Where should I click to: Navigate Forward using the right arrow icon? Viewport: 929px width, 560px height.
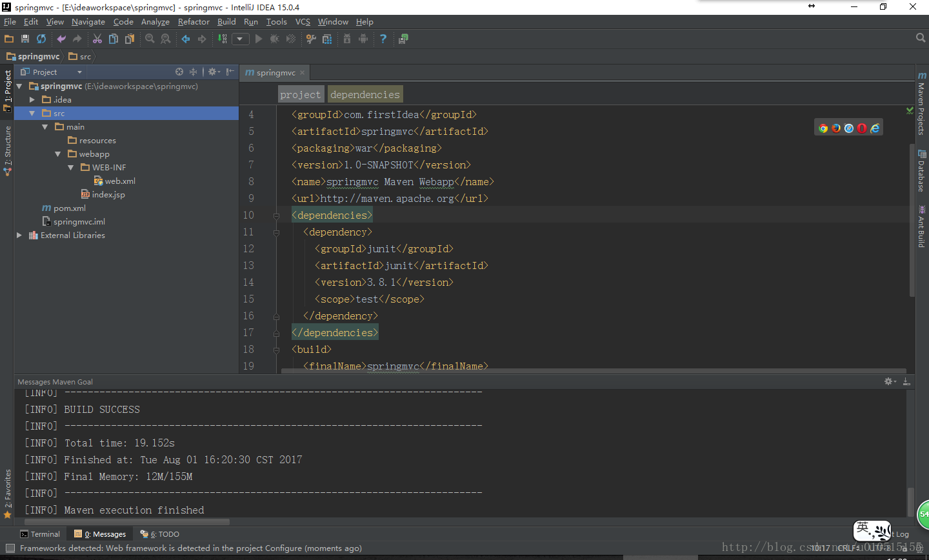(202, 39)
